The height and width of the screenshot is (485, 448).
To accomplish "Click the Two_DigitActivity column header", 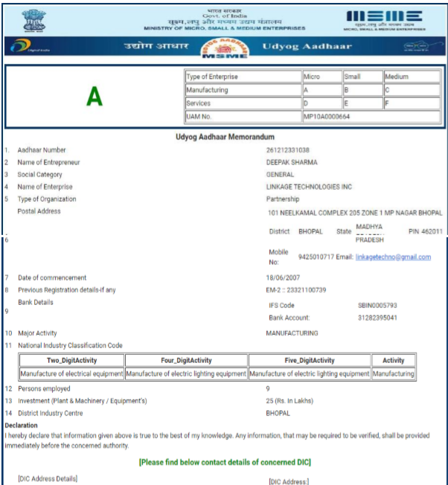I will (x=71, y=360).
